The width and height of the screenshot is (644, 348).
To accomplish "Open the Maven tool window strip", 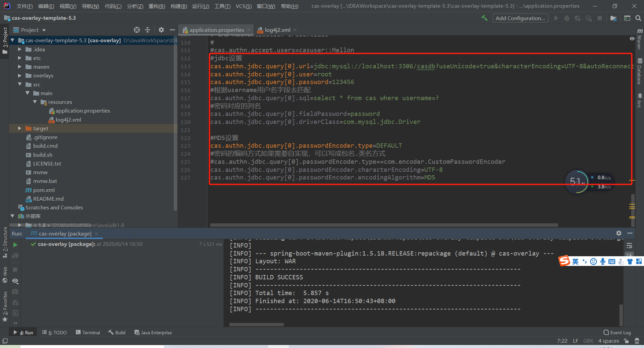I will (640, 39).
